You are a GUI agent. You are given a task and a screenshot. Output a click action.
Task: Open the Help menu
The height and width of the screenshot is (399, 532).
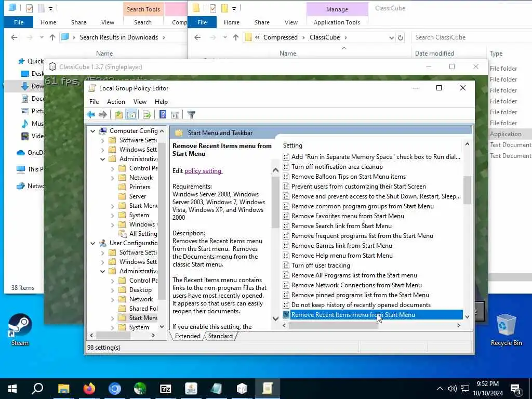[161, 102]
